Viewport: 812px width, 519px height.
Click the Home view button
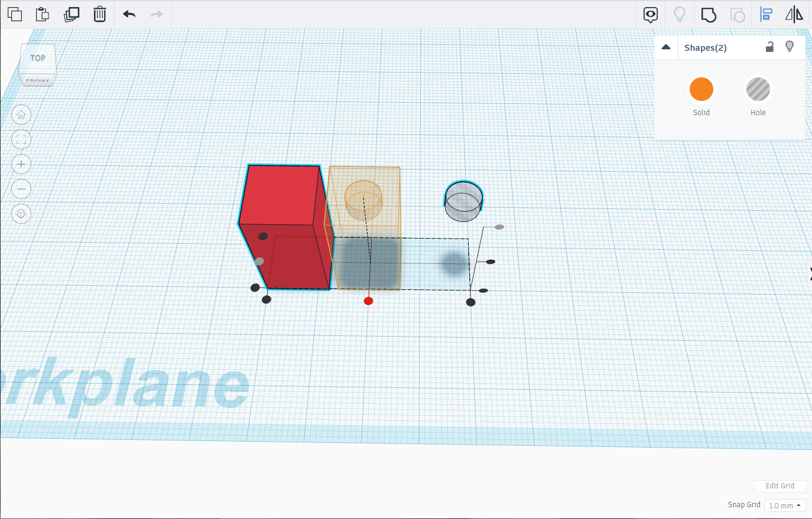click(x=21, y=115)
